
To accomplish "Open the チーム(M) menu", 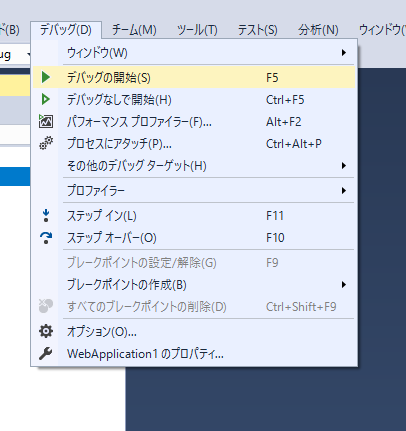I will 134,30.
